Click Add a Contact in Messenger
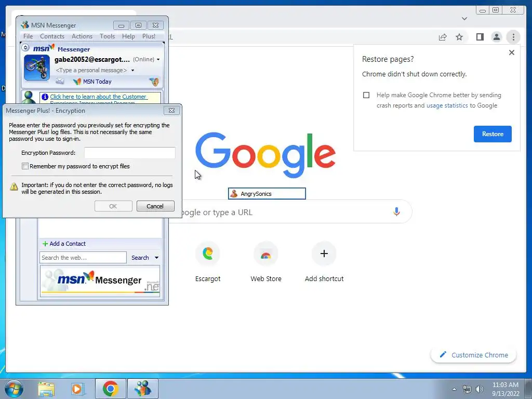532x399 pixels. tap(64, 244)
